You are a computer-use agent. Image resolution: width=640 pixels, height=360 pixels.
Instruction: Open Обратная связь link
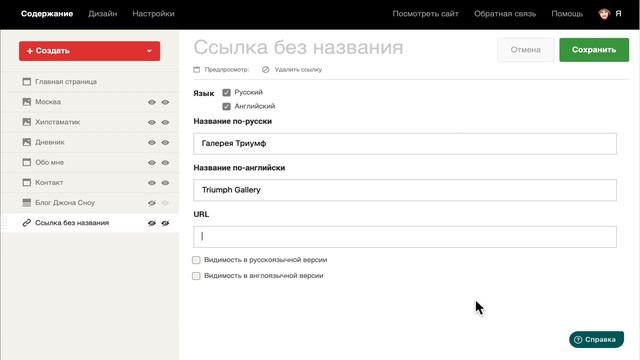[x=505, y=13]
